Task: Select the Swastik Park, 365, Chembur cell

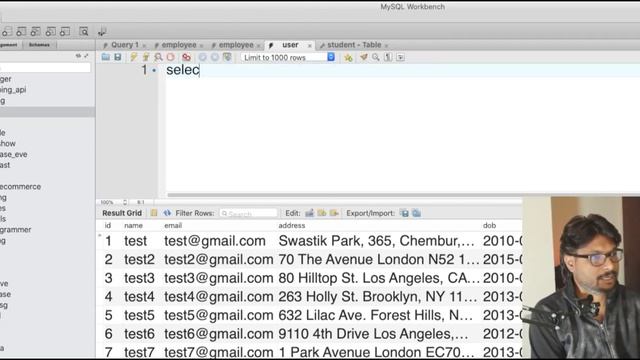Action: (x=376, y=241)
